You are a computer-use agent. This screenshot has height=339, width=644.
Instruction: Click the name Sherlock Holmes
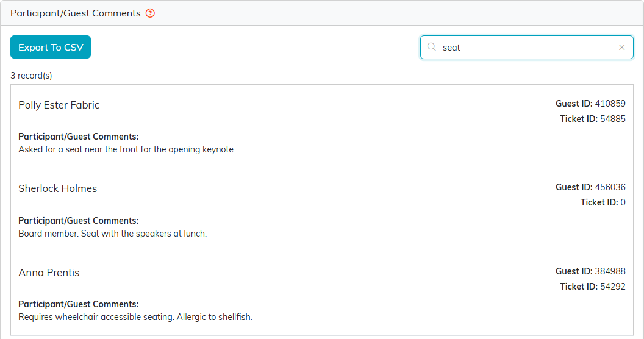[57, 188]
